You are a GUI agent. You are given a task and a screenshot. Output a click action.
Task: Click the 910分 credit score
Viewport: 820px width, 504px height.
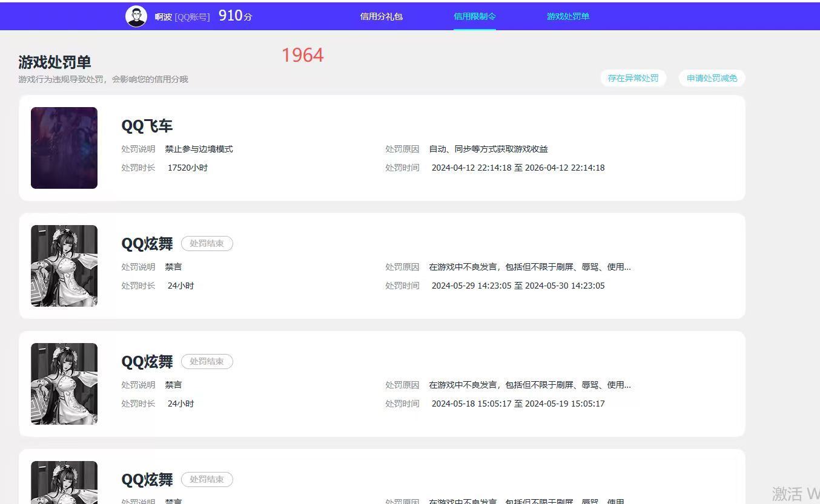click(235, 16)
